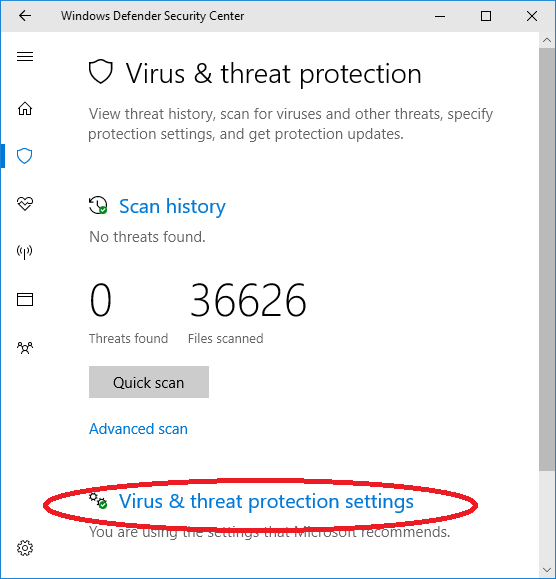Click the Scan history clock icon
This screenshot has width=556, height=579.
tap(98, 205)
